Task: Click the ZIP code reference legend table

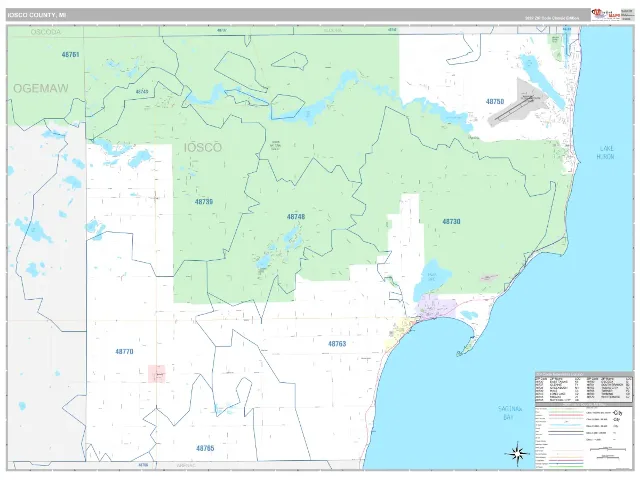Action: pyautogui.click(x=584, y=387)
